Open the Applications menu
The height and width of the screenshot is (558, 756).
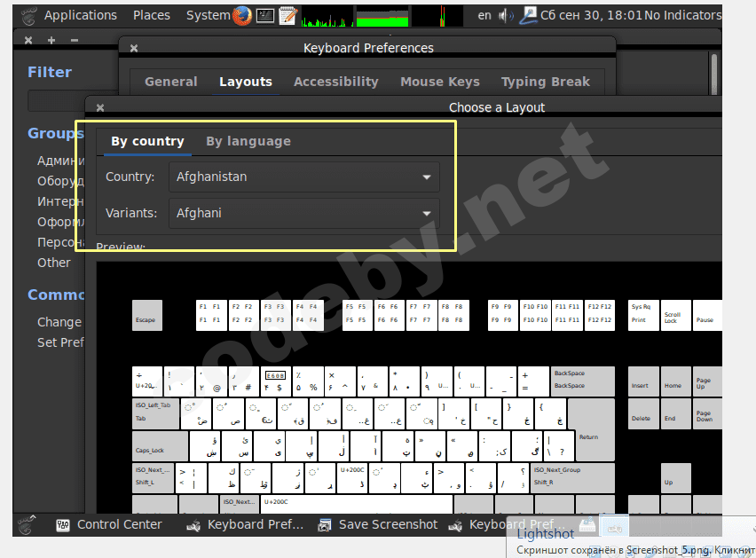pos(81,15)
